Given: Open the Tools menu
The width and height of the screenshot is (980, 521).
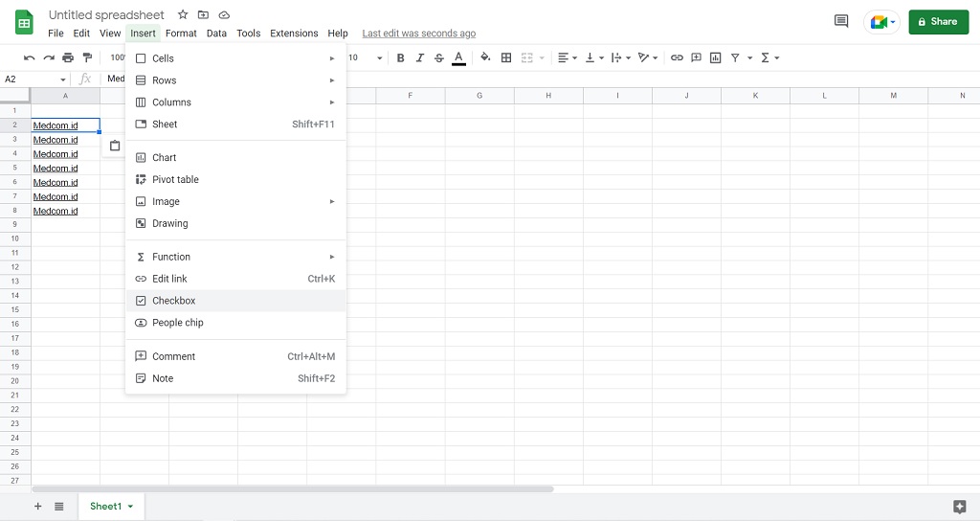Looking at the screenshot, I should tap(248, 34).
